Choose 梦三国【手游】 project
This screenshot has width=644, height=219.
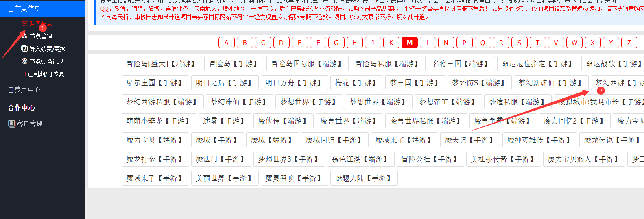pos(415,83)
